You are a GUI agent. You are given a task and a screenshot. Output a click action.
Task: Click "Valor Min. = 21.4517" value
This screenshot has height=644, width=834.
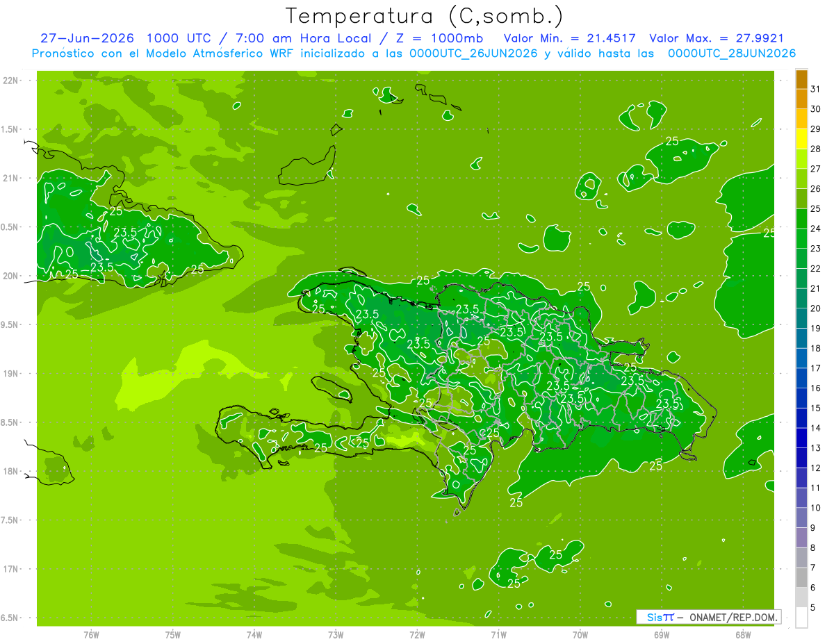(570, 39)
